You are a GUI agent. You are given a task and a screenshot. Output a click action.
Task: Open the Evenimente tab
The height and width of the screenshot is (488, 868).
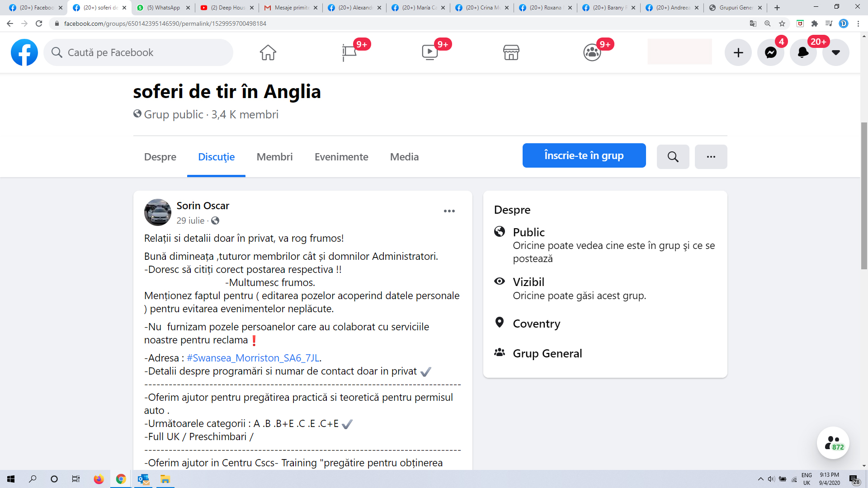(341, 157)
